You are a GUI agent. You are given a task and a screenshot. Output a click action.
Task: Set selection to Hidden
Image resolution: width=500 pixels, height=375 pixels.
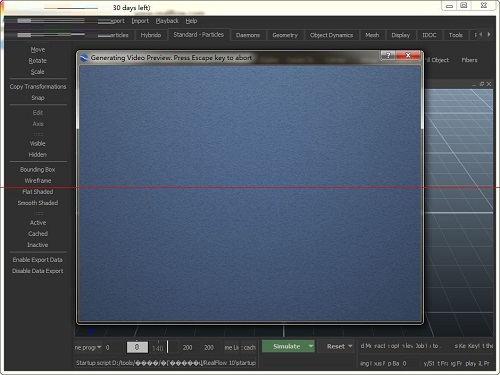tap(38, 155)
